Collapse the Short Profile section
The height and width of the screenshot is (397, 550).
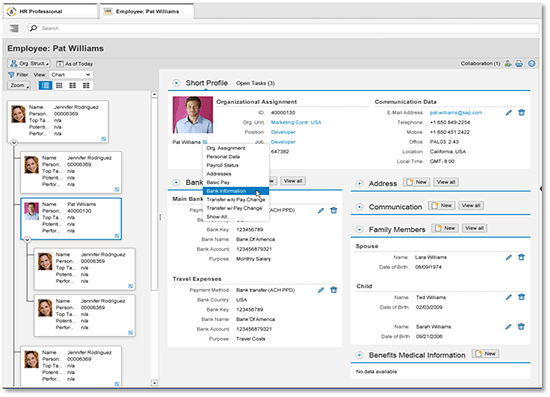(x=176, y=83)
